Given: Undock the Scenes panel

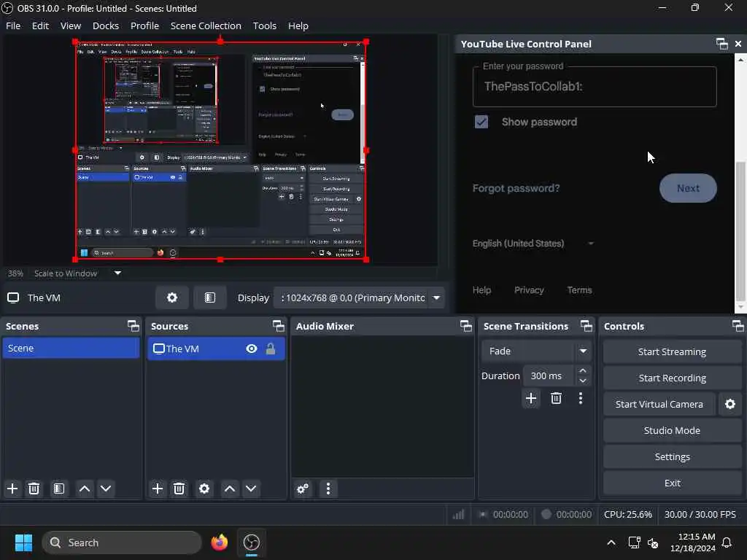Looking at the screenshot, I should (x=133, y=326).
